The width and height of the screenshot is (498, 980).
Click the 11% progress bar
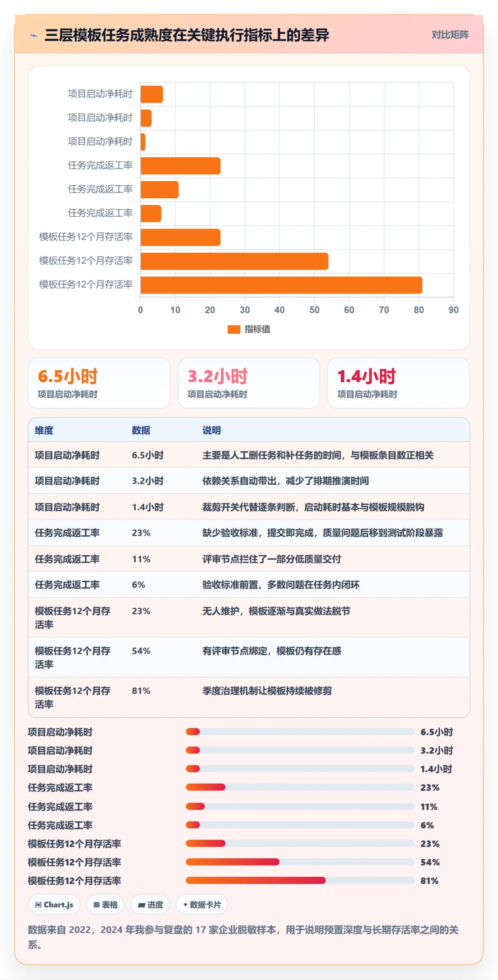[300, 806]
